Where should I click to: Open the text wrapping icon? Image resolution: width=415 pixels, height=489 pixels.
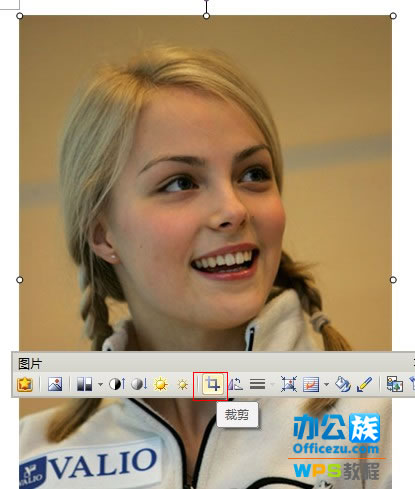click(x=311, y=384)
